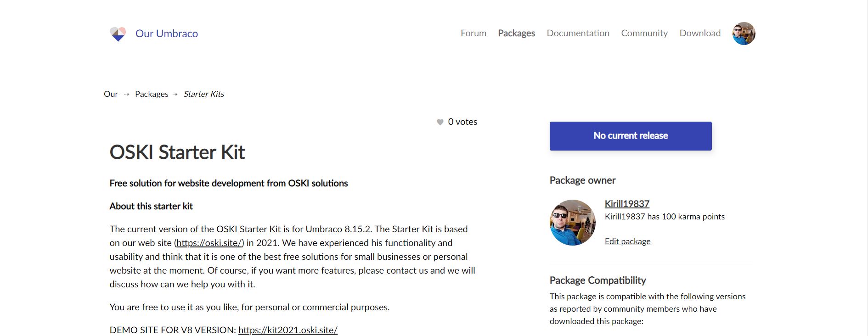868x336 pixels.
Task: Navigate to Our in breadcrumb
Action: (x=111, y=94)
